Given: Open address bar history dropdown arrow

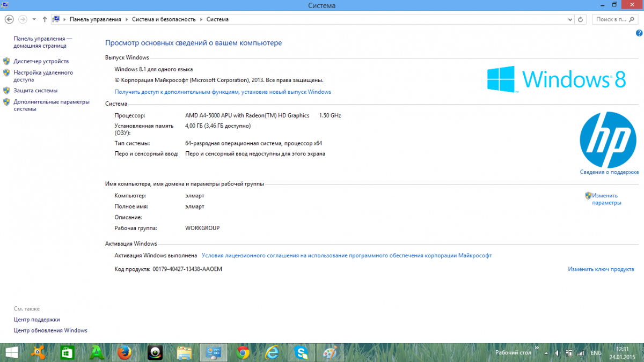Looking at the screenshot, I should (x=570, y=19).
